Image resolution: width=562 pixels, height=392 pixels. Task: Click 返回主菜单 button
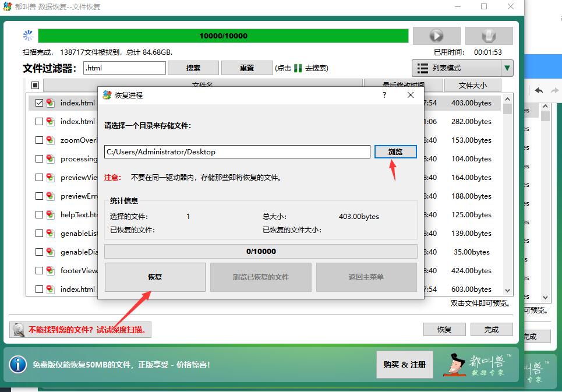click(366, 277)
